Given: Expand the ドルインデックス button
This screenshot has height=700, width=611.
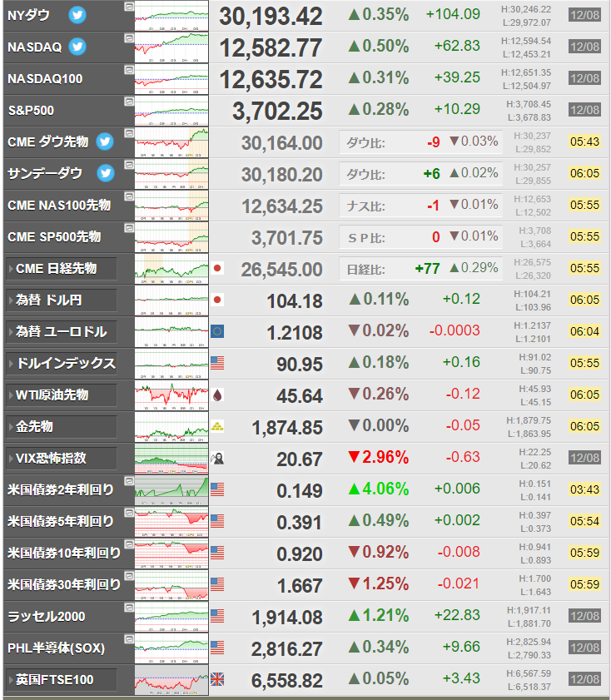Looking at the screenshot, I should click(61, 364).
